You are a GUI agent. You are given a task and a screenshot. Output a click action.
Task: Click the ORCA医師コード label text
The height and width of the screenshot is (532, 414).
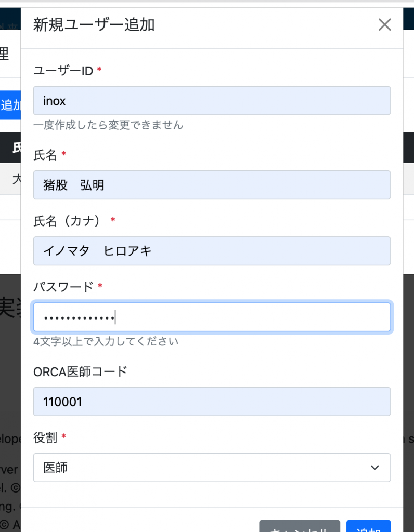coord(80,371)
